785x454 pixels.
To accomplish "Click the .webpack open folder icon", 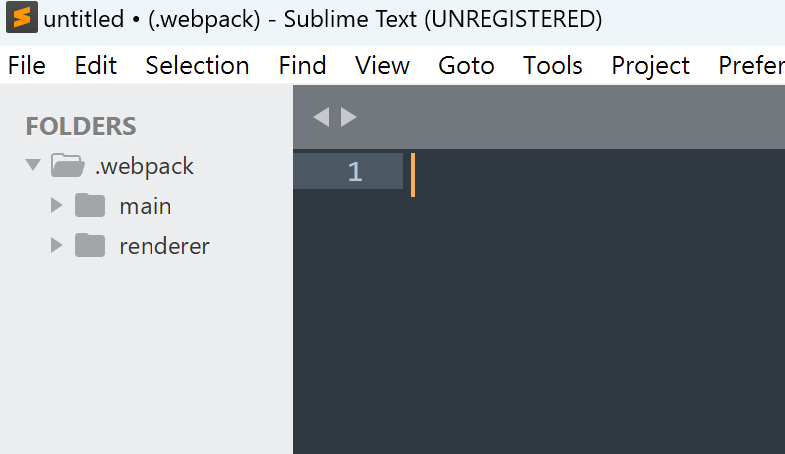I will [x=68, y=165].
